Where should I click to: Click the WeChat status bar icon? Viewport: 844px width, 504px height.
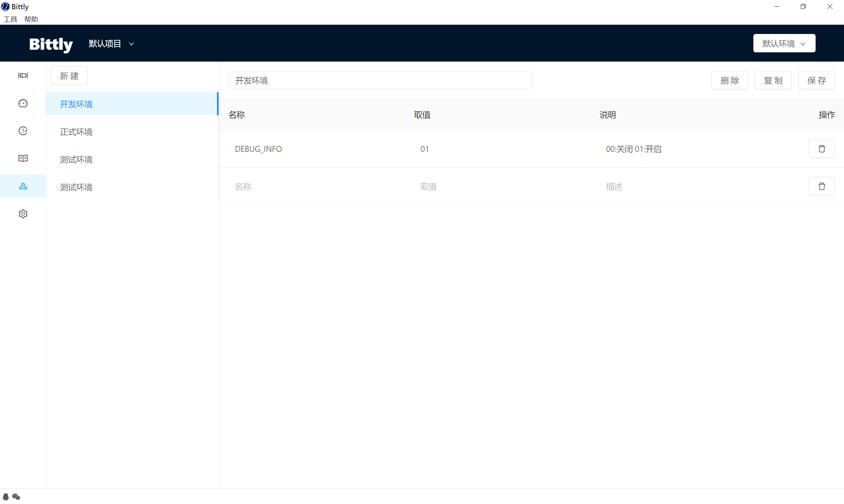point(16,497)
